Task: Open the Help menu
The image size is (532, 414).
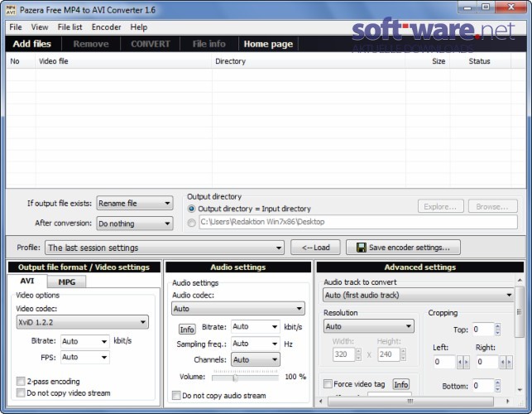Action: 139,27
